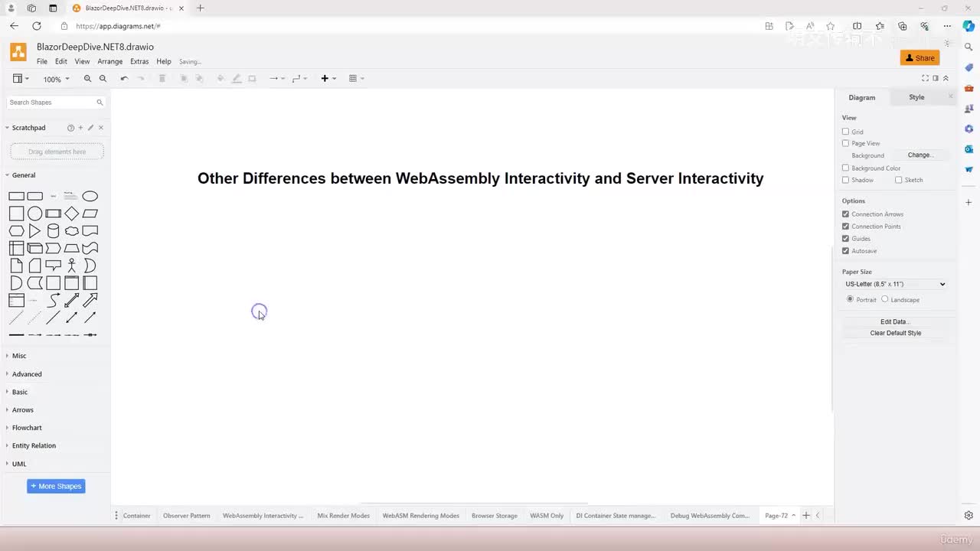Open the table insert dropdown
The height and width of the screenshot is (551, 980).
(x=356, y=79)
